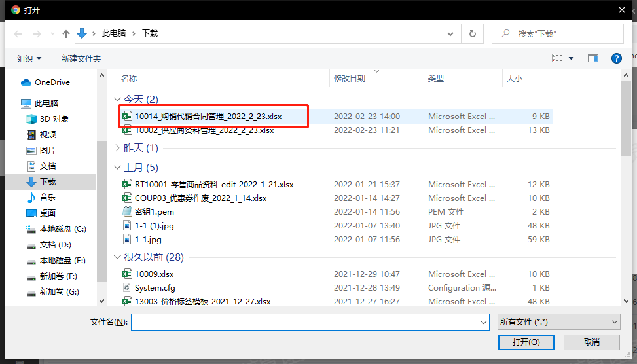637x364 pixels.
Task: Open 文档 (D:) drive
Action: [x=48, y=245]
